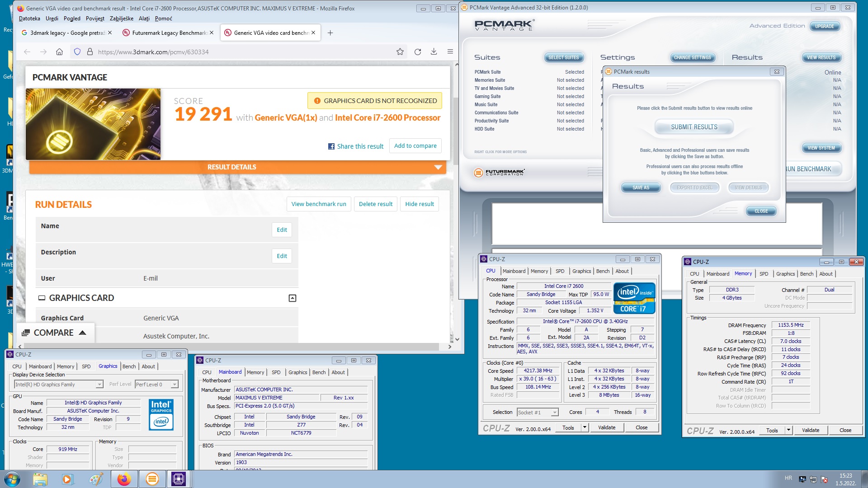Expand the Compare panel arrow
This screenshot has width=868, height=488.
[82, 333]
